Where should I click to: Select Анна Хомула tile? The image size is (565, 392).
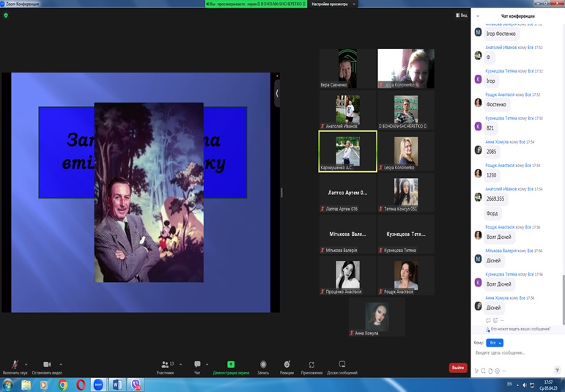coord(377,317)
